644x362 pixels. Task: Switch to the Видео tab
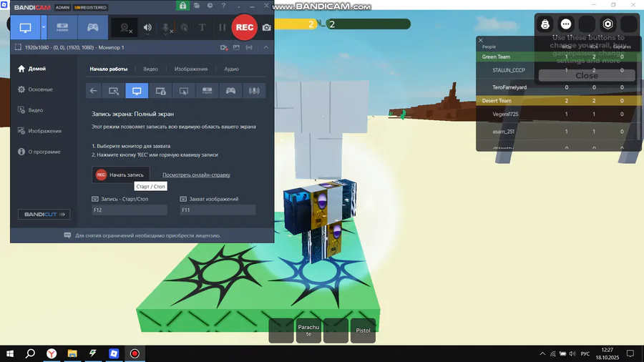click(x=151, y=69)
